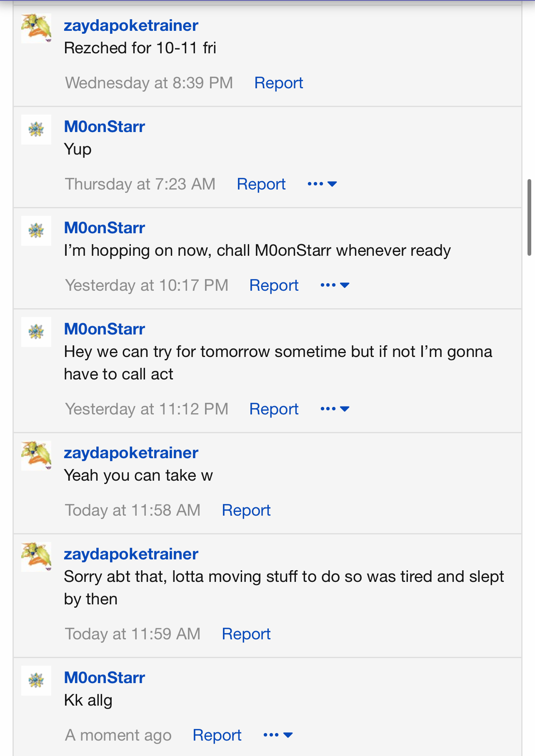535x756 pixels.
Task: Report the 'Yup' message
Action: click(261, 184)
